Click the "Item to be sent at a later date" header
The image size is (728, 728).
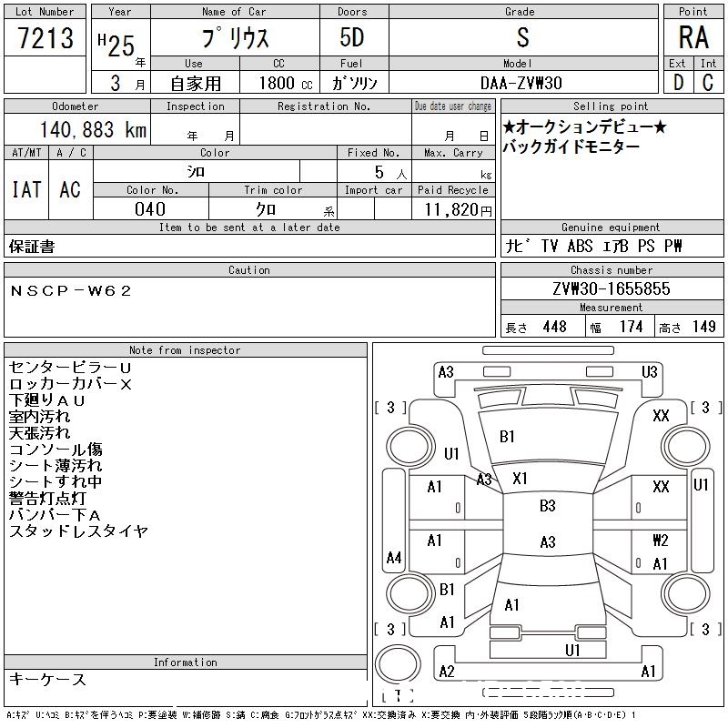[x=249, y=227]
